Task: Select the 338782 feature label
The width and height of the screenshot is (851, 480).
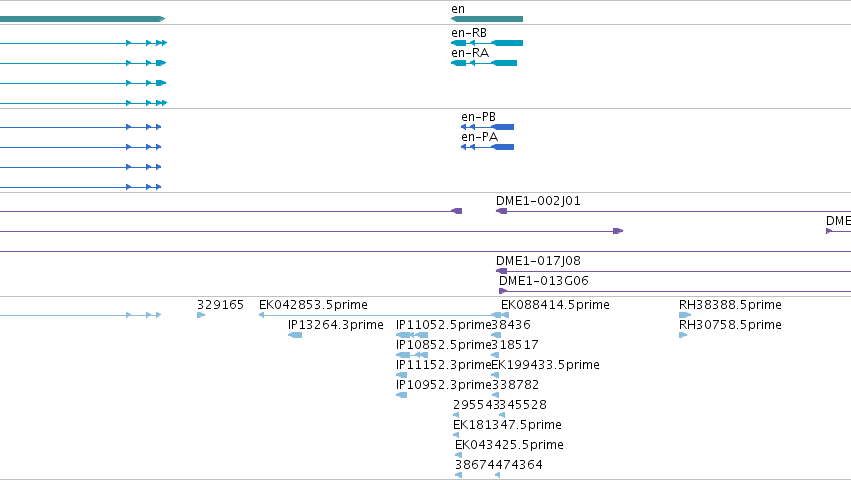Action: pyautogui.click(x=515, y=386)
